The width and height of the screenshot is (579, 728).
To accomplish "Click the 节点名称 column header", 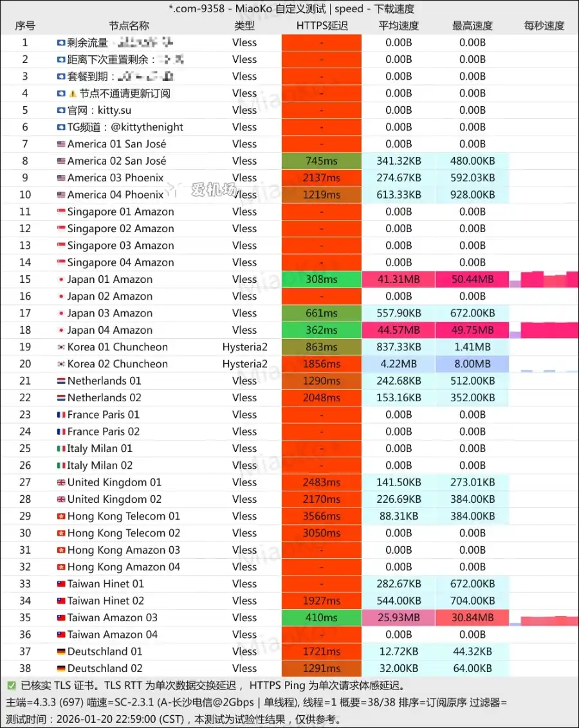I will pos(129,26).
